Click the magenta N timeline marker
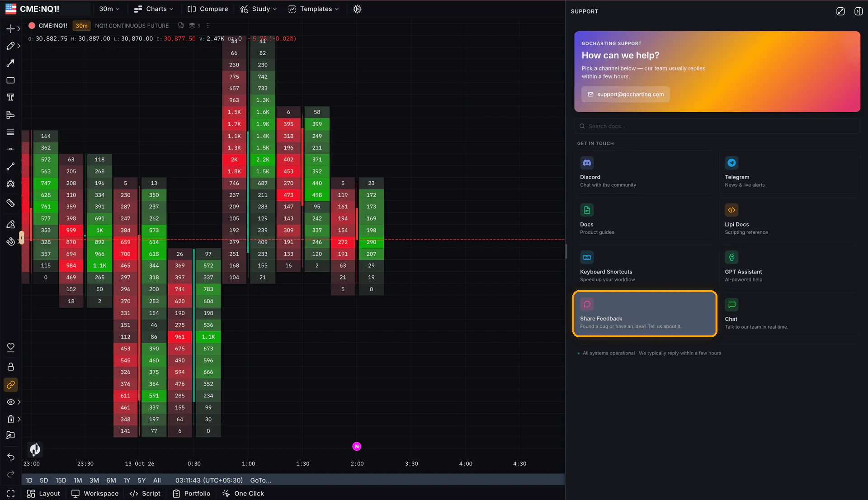 click(x=357, y=447)
